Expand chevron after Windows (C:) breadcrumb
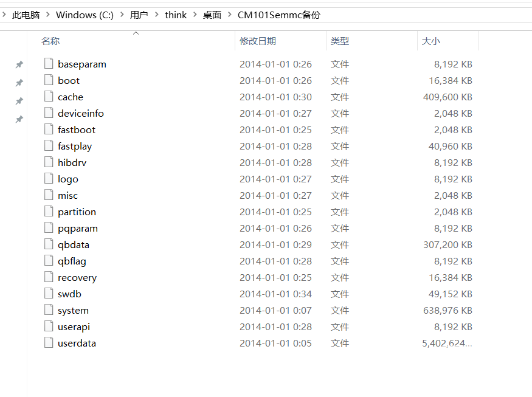 click(x=122, y=15)
